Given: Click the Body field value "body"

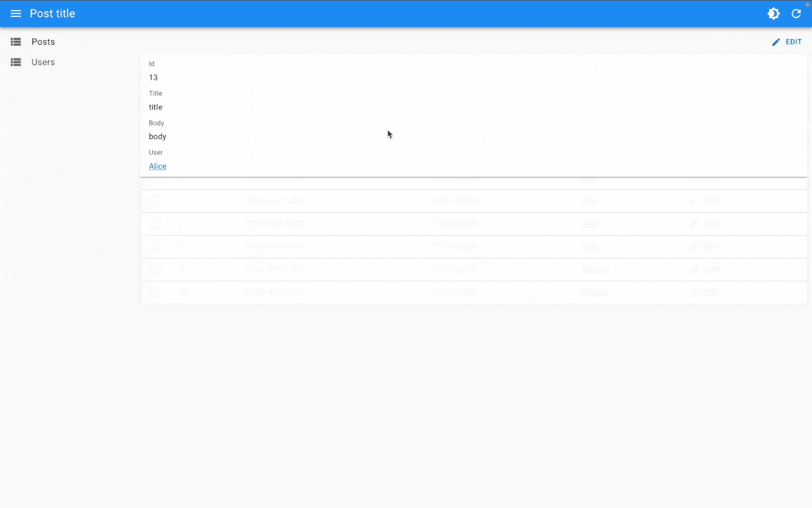Looking at the screenshot, I should [x=157, y=137].
